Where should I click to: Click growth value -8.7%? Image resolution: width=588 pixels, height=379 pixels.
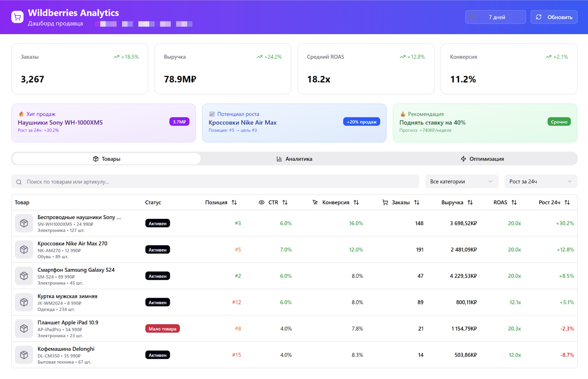[x=567, y=355]
